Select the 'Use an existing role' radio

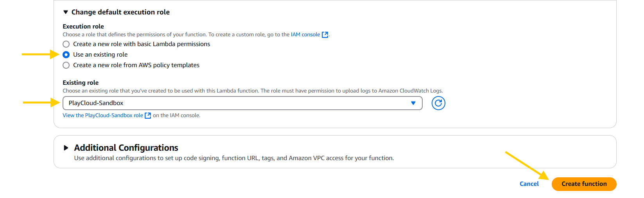point(66,55)
